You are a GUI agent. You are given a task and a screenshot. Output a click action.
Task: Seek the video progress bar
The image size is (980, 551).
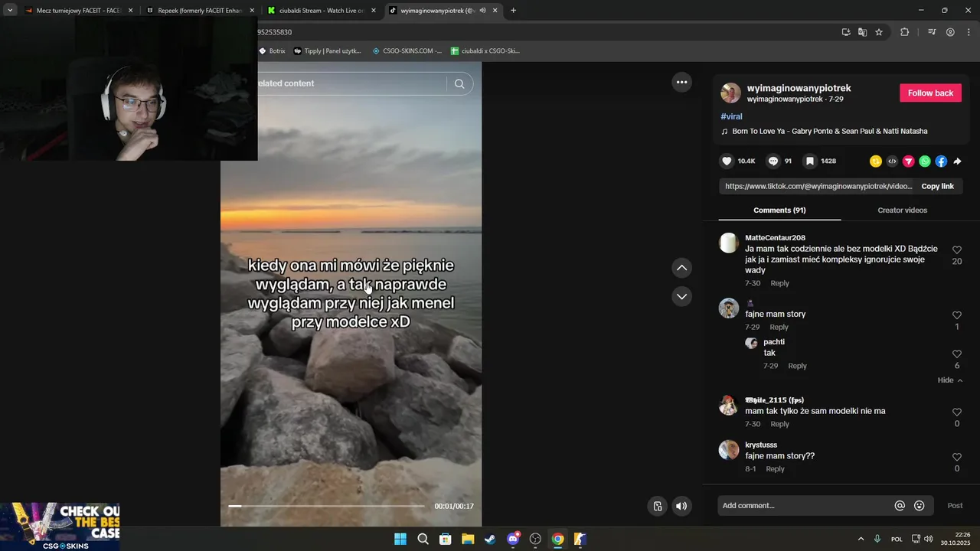coord(326,506)
